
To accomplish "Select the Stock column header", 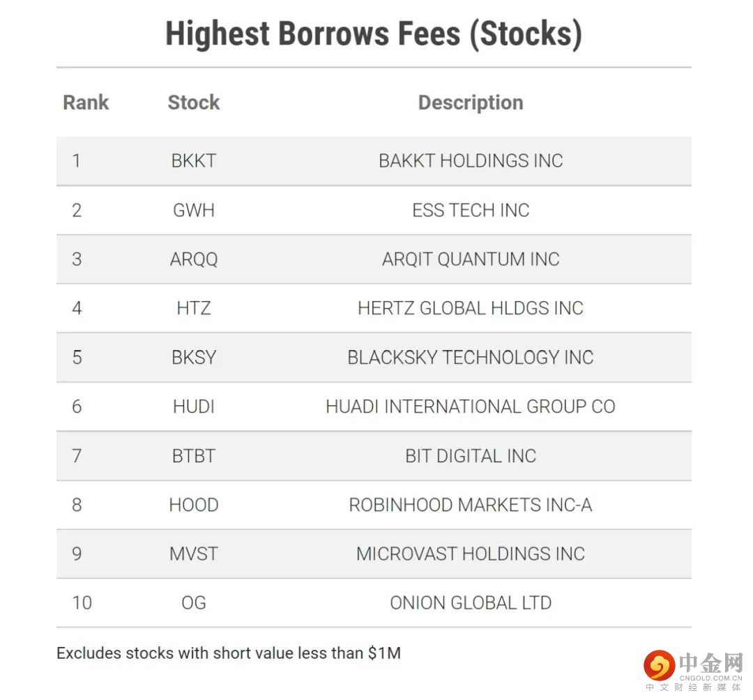I will pyautogui.click(x=194, y=102).
